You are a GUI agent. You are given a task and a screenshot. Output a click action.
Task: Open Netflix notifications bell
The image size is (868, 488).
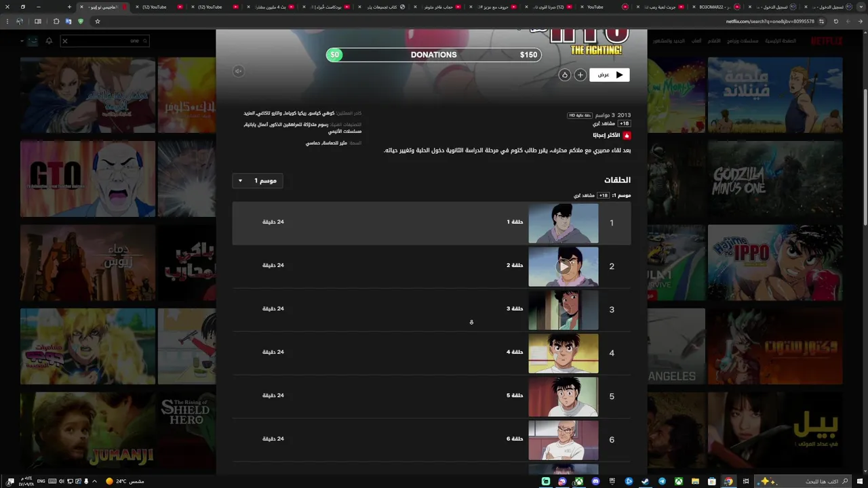49,41
